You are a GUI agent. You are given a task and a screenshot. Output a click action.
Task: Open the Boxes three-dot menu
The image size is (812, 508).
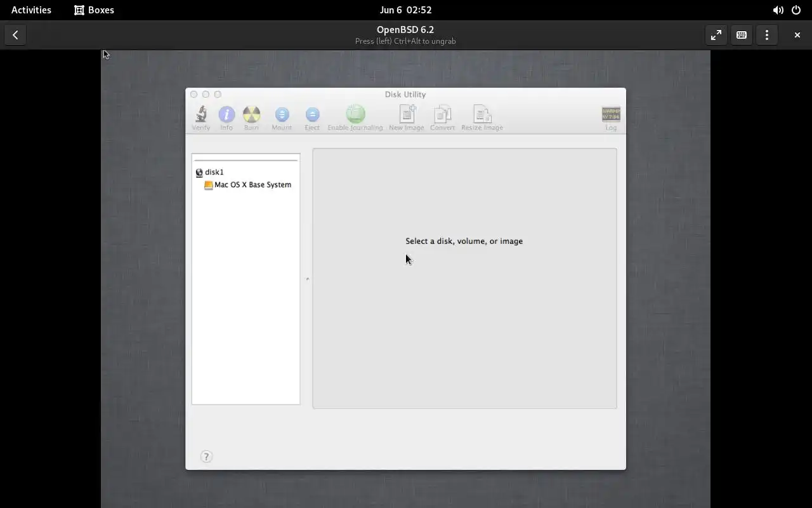click(x=767, y=35)
